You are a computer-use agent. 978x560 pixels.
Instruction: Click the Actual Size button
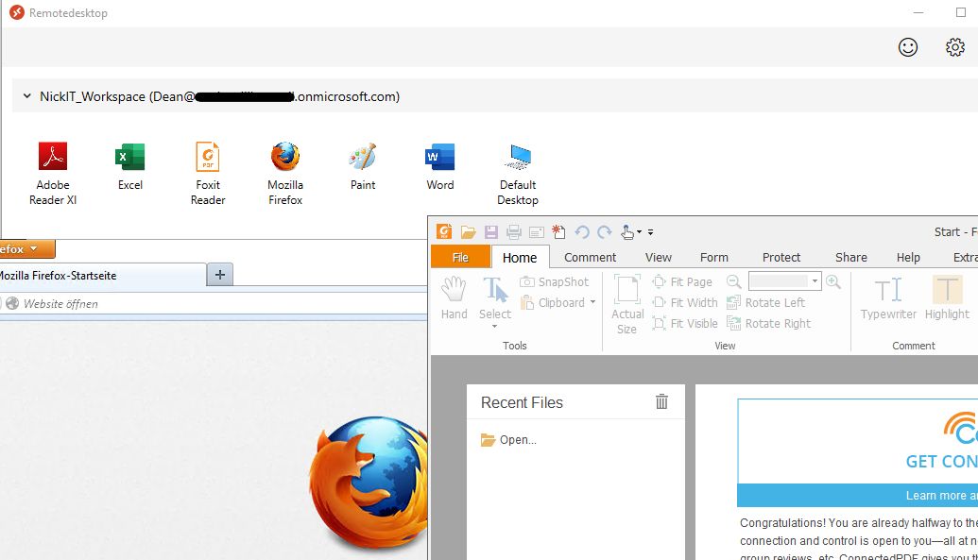tap(626, 304)
